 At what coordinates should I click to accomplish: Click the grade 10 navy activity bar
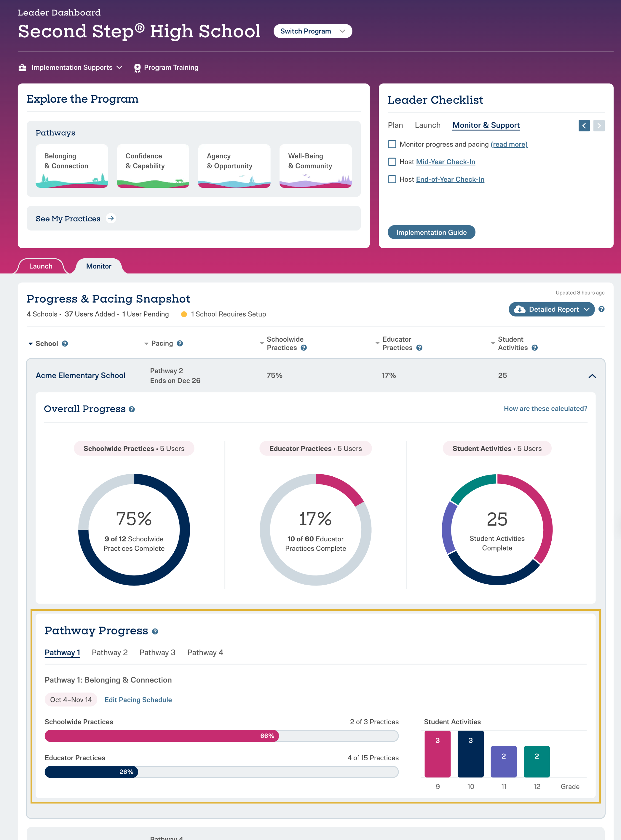coord(470,754)
